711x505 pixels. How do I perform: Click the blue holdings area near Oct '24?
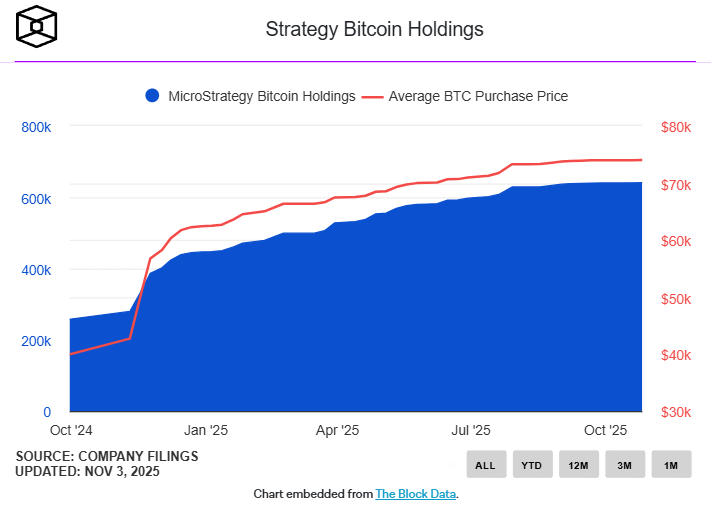[x=95, y=370]
